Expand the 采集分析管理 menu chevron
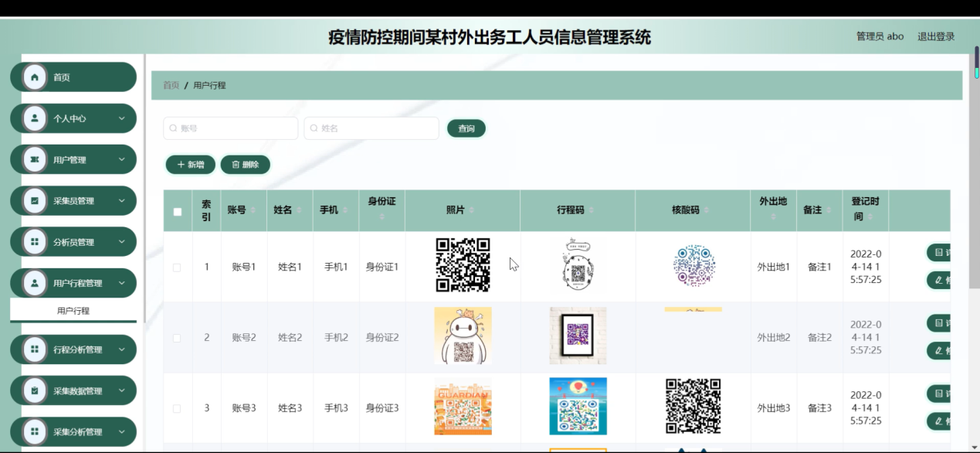Screen dimensions: 980x453 point(121,431)
